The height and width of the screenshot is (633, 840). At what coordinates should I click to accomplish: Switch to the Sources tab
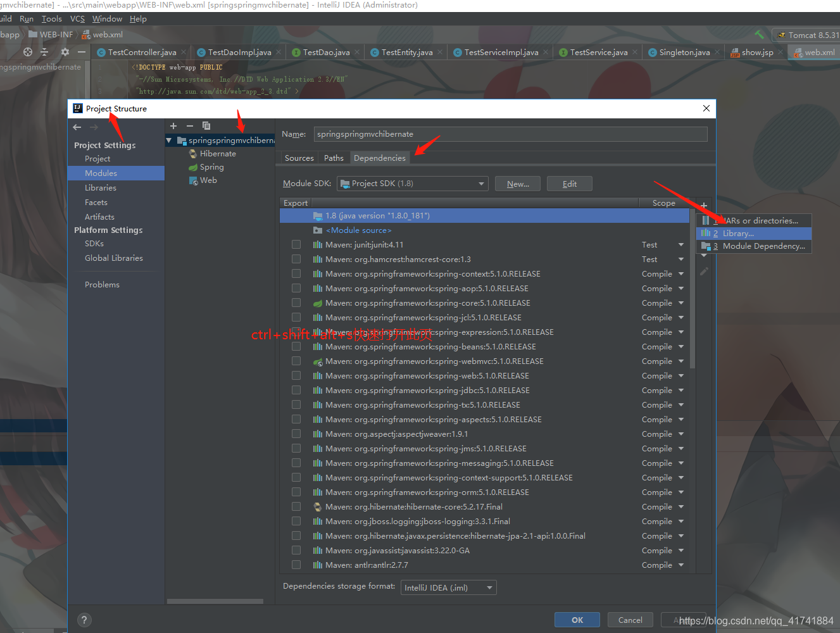click(299, 158)
